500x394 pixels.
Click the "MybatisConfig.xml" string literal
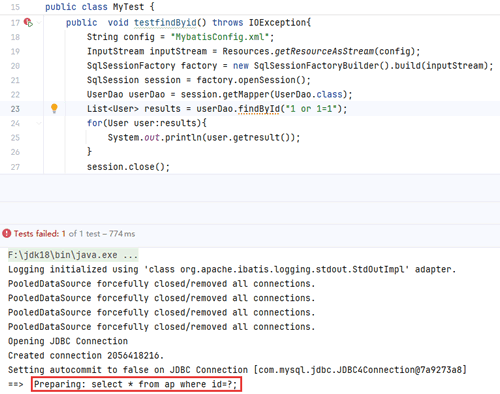pyautogui.click(x=220, y=37)
